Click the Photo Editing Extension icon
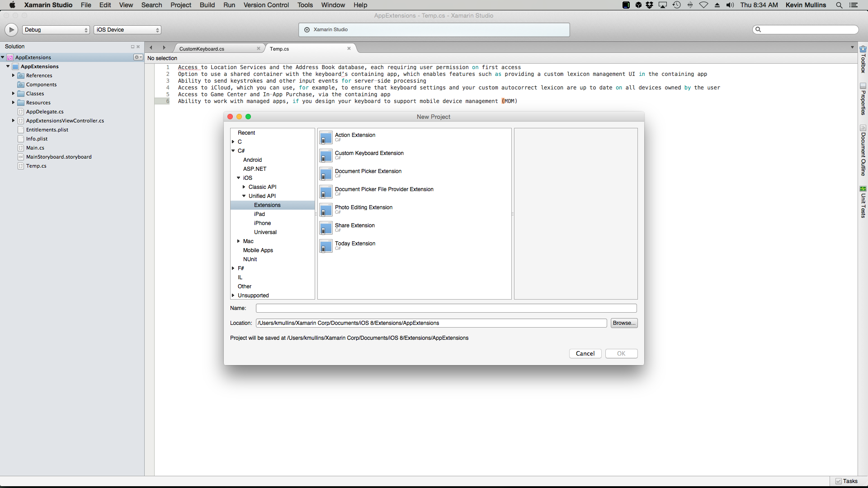 (325, 210)
